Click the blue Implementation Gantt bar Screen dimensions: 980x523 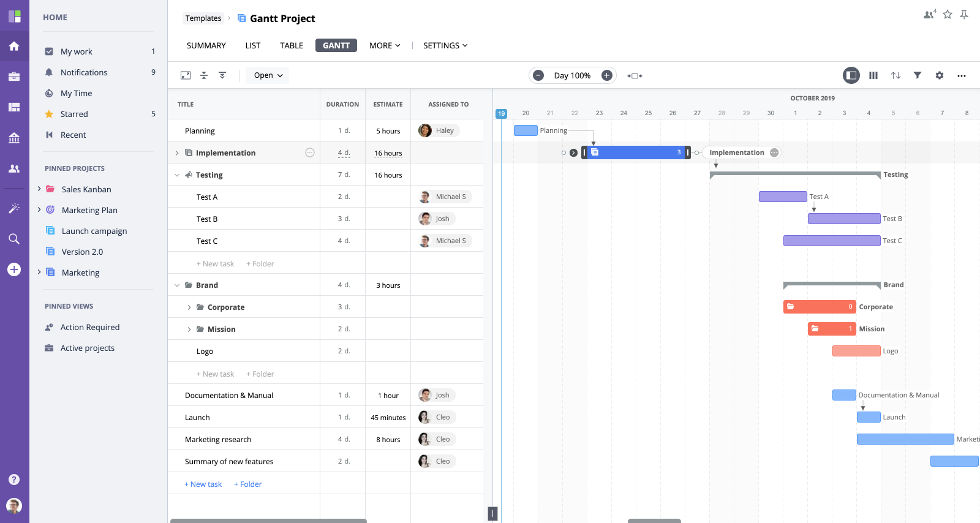click(636, 152)
